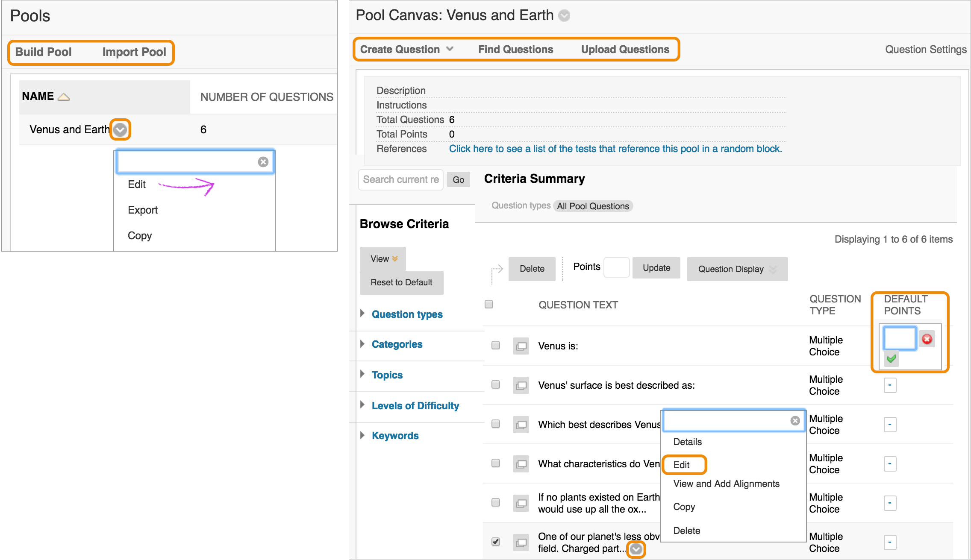Click the Search current results field
Viewport: 971px width, 560px height.
[x=400, y=179]
